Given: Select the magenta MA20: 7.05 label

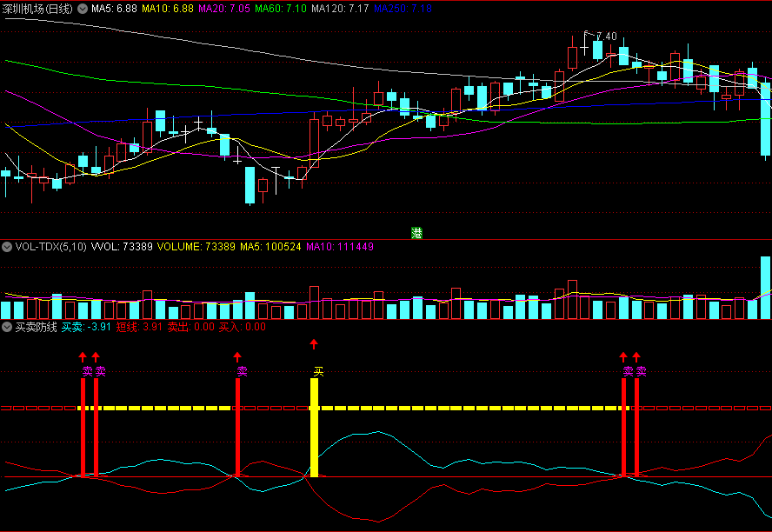Looking at the screenshot, I should 224,9.
